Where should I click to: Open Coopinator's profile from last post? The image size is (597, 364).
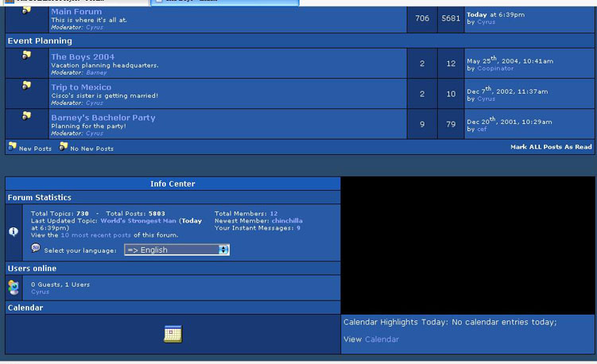click(495, 69)
